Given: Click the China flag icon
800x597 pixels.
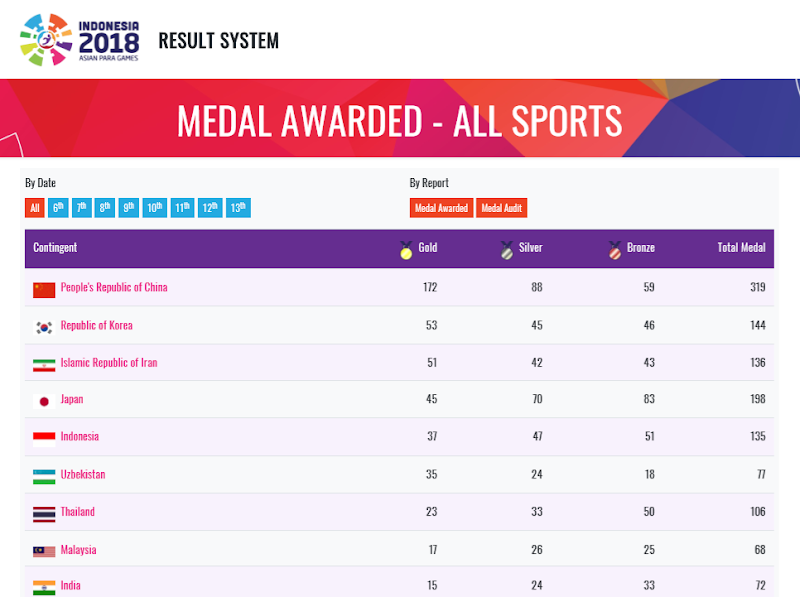Looking at the screenshot, I should 44,290.
